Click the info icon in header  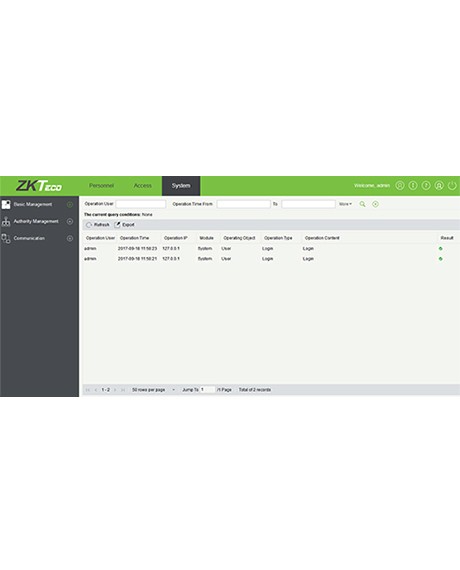[413, 185]
